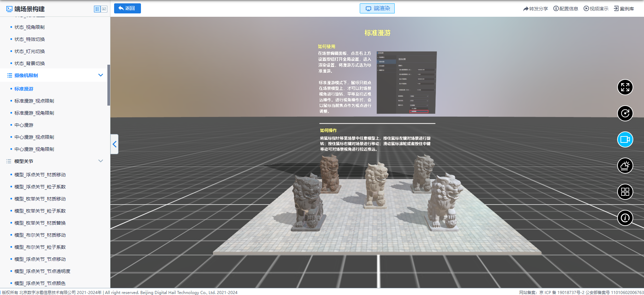Open 模型_浮点关节_节点透明度 item

pos(42,271)
